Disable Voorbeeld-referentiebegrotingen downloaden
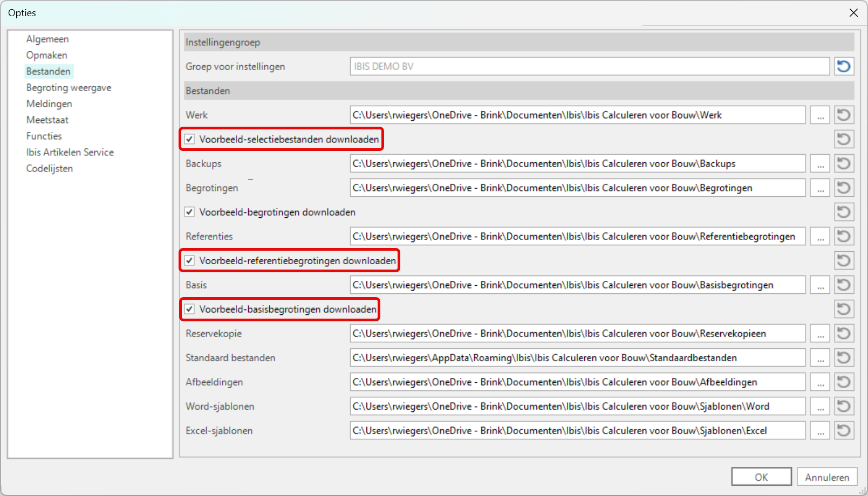 point(189,260)
